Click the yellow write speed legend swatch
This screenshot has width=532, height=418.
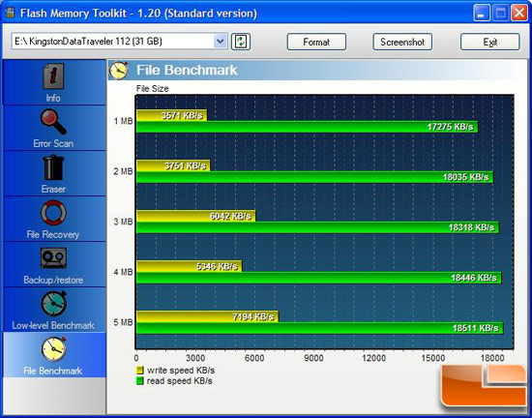click(x=140, y=371)
